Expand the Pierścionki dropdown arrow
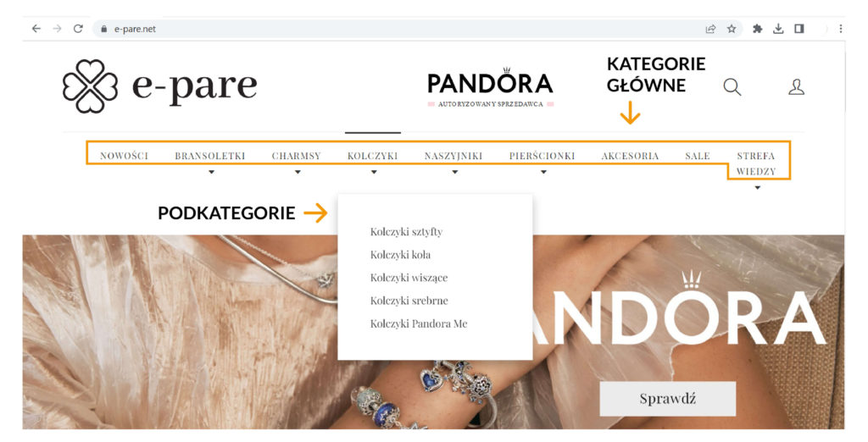 coord(543,172)
